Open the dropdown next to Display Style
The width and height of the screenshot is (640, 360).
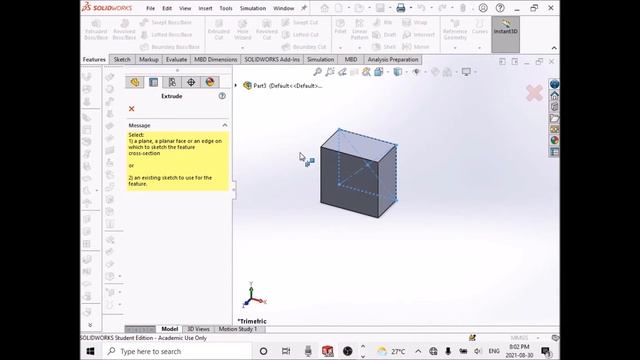click(406, 72)
